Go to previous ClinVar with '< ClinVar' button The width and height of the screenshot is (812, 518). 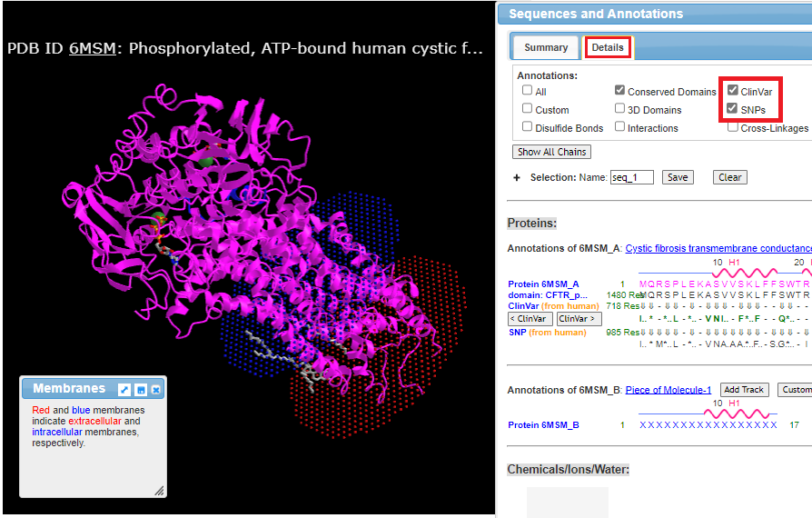click(x=530, y=319)
